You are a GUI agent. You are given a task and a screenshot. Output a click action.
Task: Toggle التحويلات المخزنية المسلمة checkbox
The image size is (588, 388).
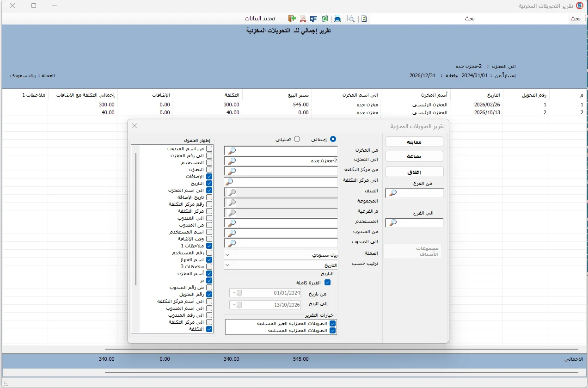coord(332,331)
